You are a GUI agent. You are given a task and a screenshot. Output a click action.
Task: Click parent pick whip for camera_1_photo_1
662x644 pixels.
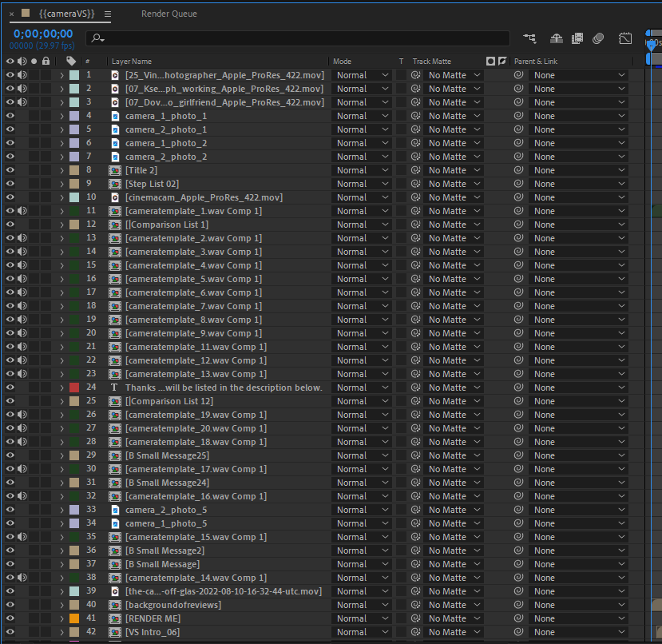click(x=518, y=116)
